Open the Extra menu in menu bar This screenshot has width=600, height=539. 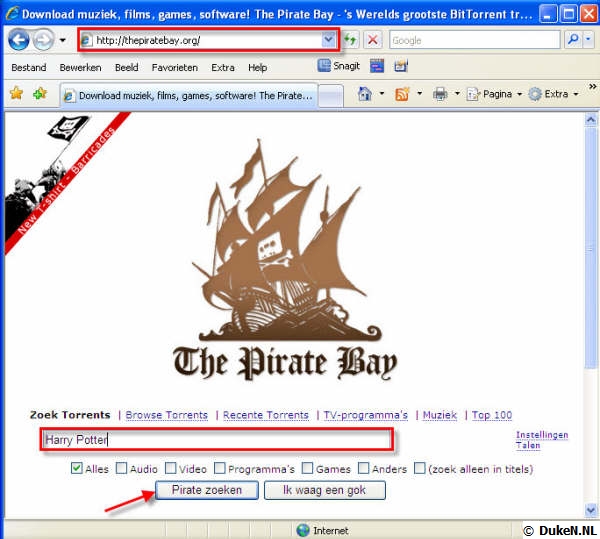[x=223, y=68]
